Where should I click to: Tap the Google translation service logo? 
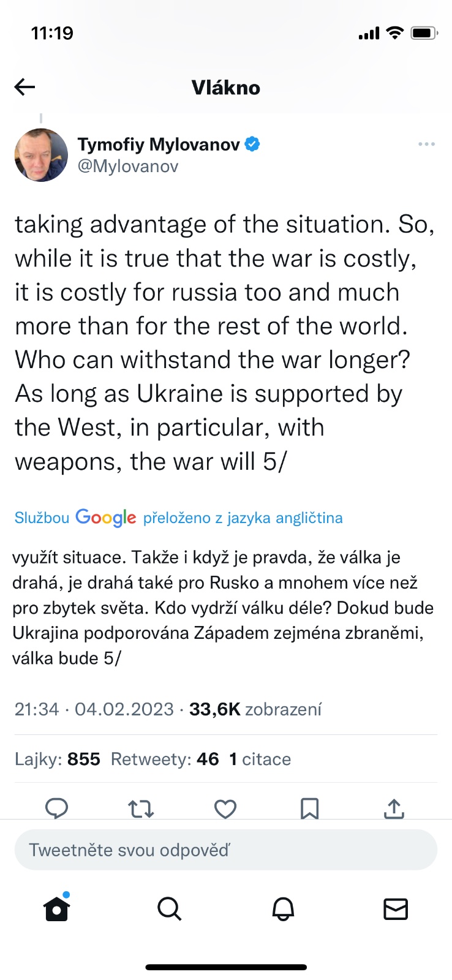105,518
